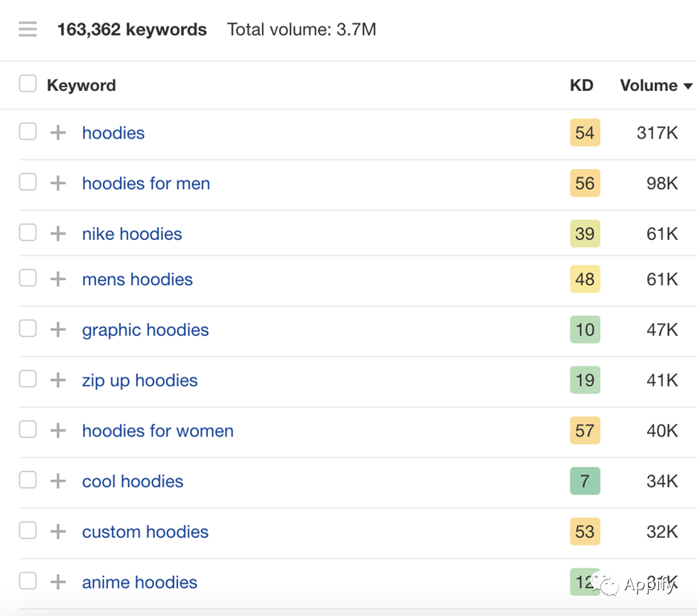
Task: Open the hoodies for men link
Action: click(x=146, y=184)
